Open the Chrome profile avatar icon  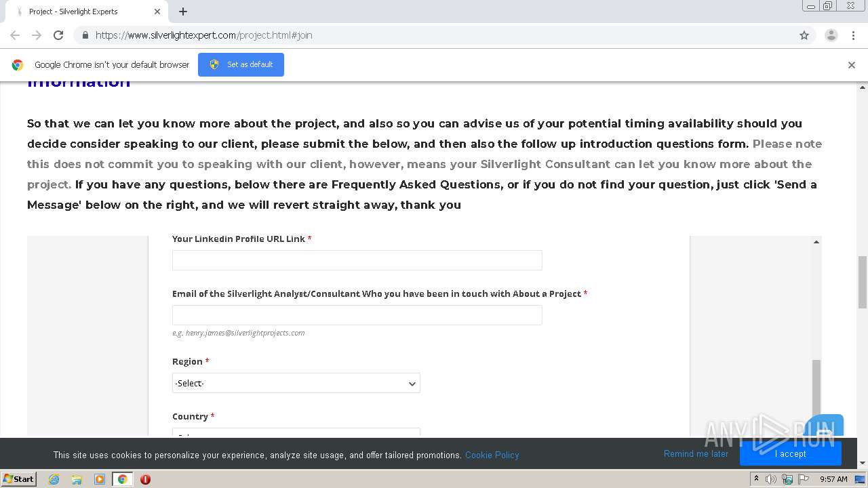coord(831,35)
